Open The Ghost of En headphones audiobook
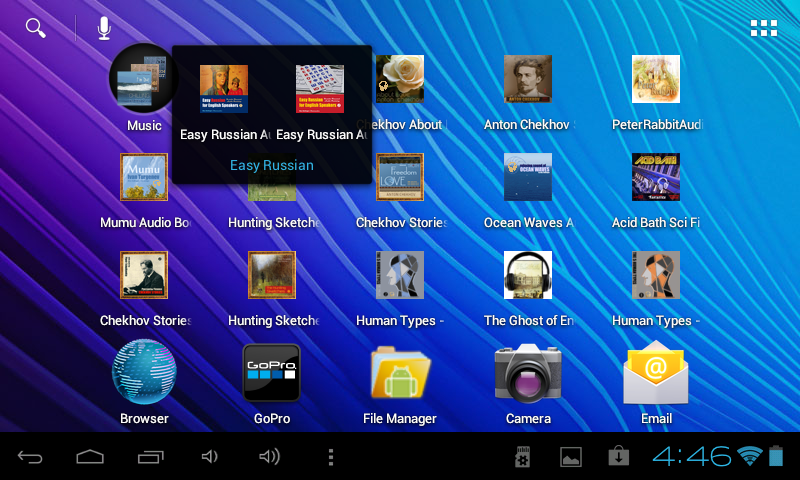 528,275
